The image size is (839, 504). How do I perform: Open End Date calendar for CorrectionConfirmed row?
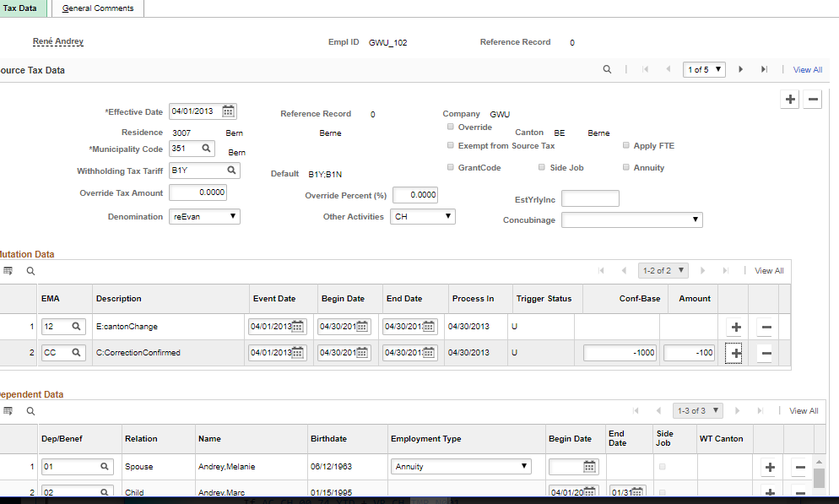tap(428, 353)
